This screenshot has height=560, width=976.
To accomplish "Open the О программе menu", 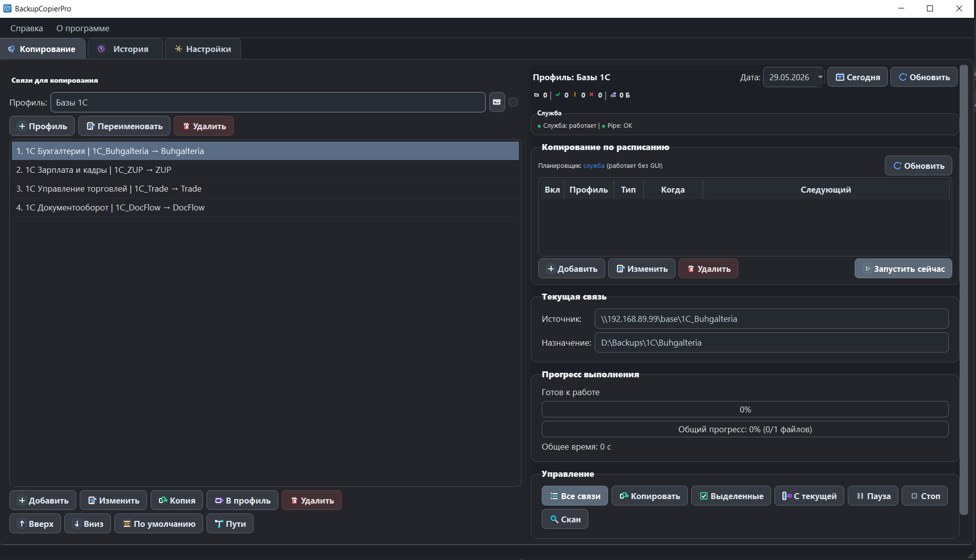I will [x=83, y=28].
